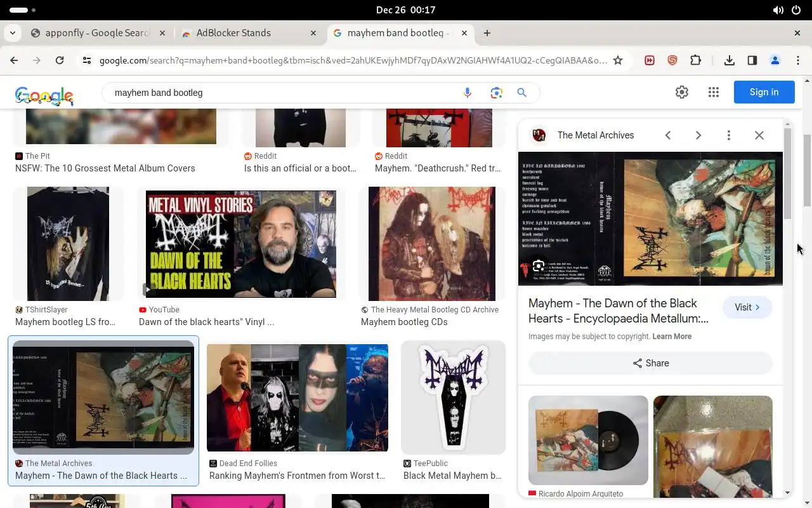Open Reddit Mayhem Deathcrush result
This screenshot has height=508, width=812.
click(x=439, y=168)
